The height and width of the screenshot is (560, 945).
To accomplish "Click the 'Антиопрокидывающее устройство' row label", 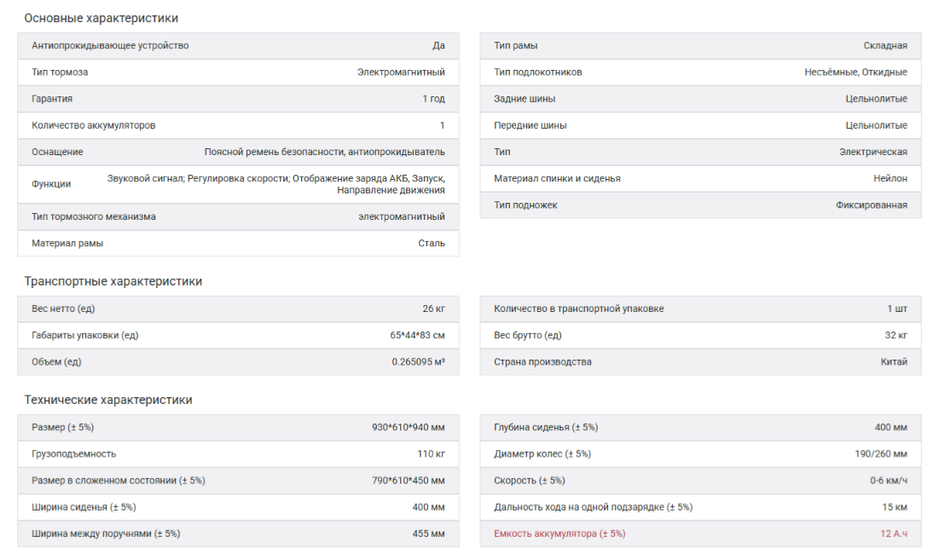I will coord(110,46).
